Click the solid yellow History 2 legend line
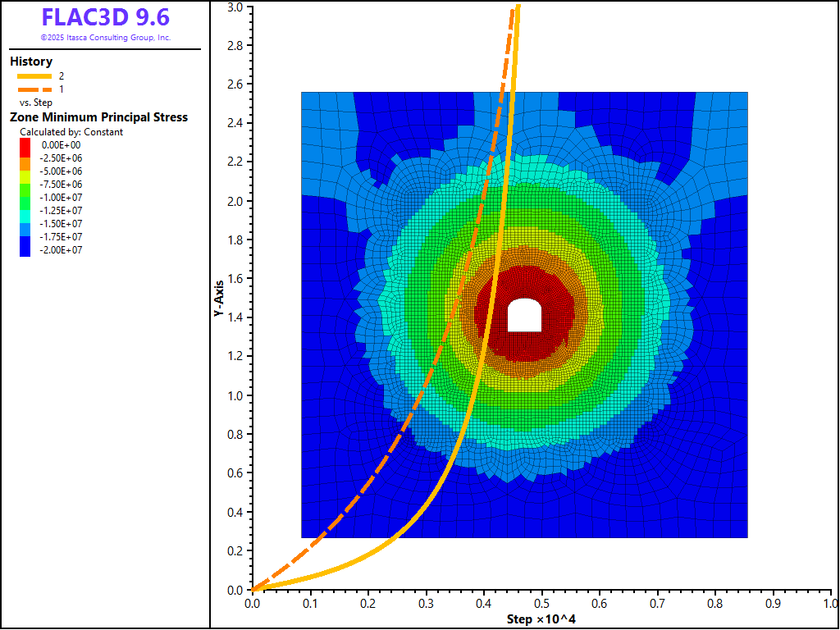The width and height of the screenshot is (840, 630). 34,76
